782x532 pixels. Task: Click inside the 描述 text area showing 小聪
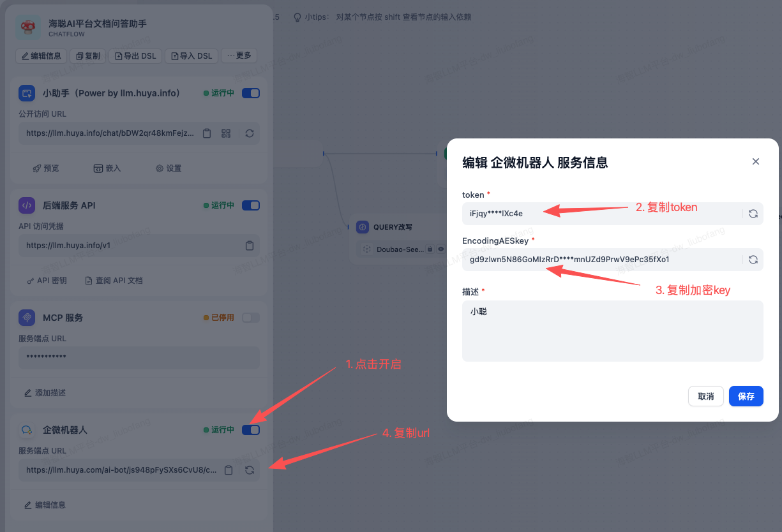[x=612, y=330]
